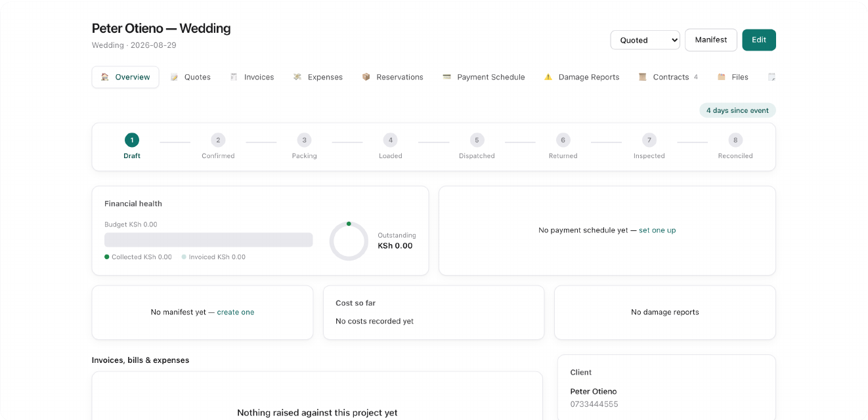Click the 'Collected KSh 0.00' legend
The width and height of the screenshot is (868, 420).
(x=138, y=257)
